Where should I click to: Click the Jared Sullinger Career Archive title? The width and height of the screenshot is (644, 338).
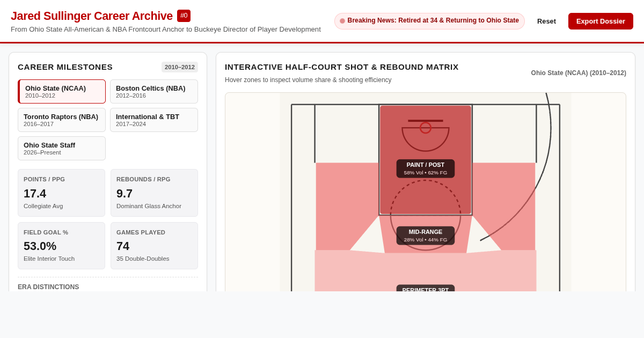pyautogui.click(x=92, y=16)
